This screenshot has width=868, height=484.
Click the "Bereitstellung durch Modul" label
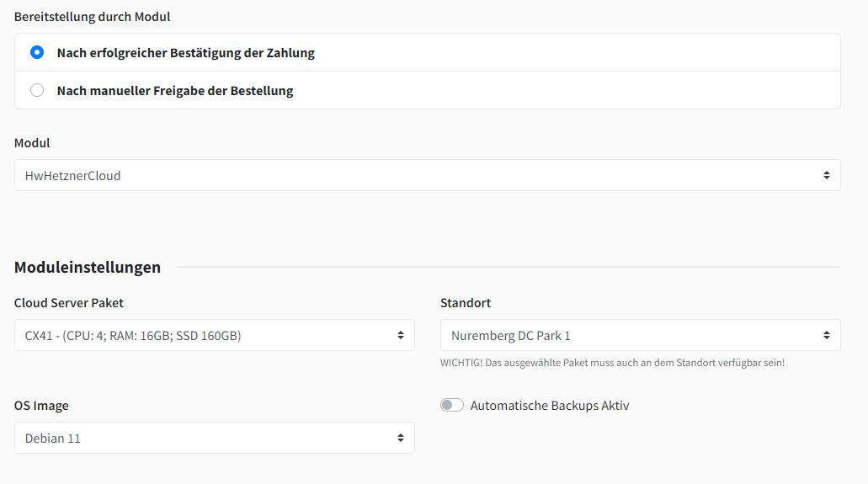(x=93, y=16)
